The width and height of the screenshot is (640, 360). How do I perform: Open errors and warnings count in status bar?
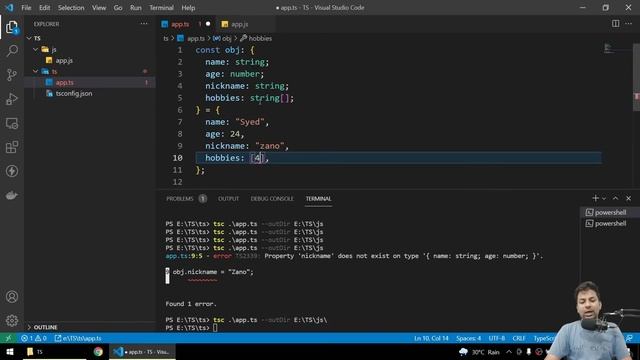pos(34,338)
